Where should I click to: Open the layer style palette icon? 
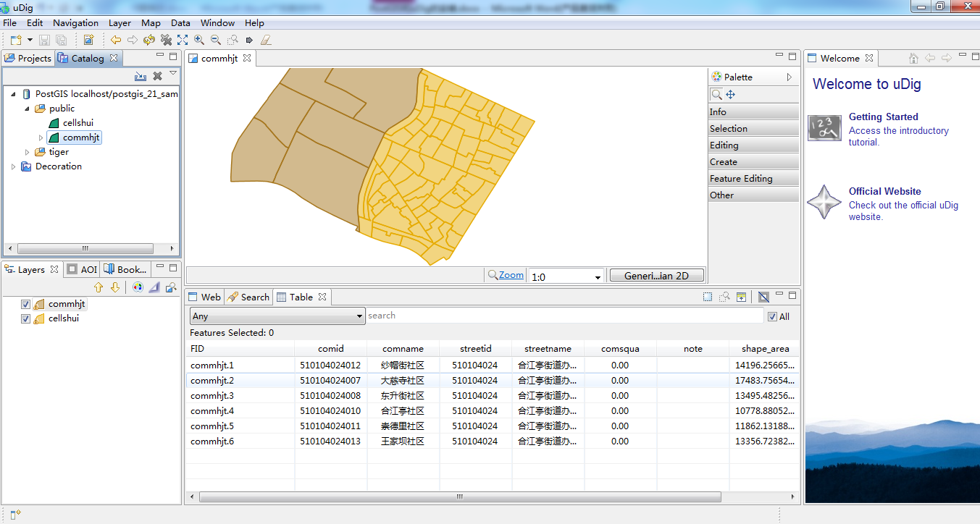[x=137, y=288]
